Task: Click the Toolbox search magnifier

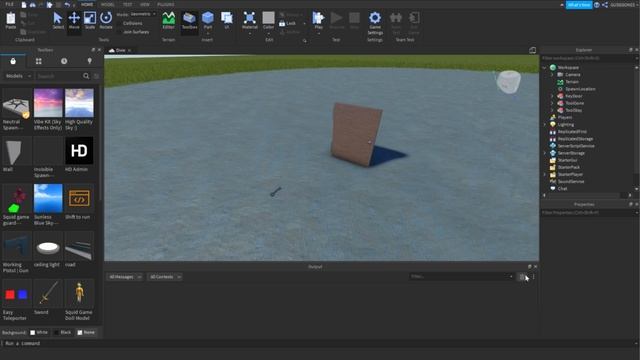Action: (86, 76)
